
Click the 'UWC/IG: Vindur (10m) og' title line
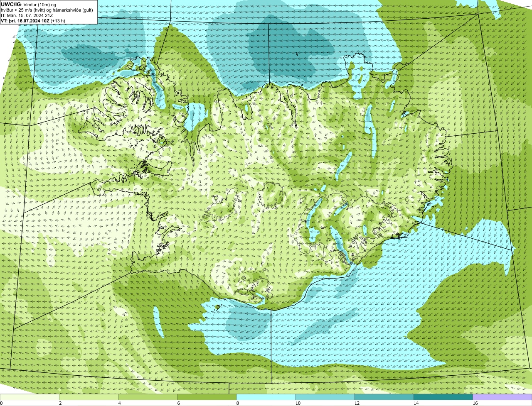point(29,4)
